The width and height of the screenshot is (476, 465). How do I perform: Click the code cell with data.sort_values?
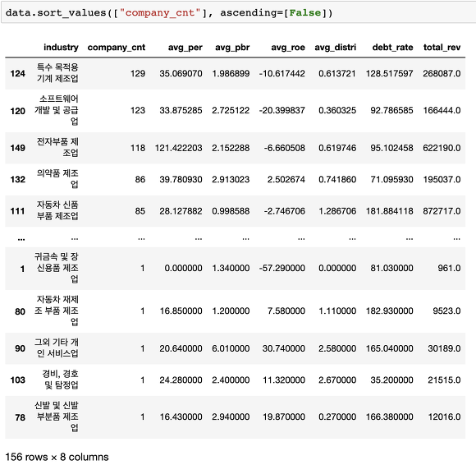[239, 13]
